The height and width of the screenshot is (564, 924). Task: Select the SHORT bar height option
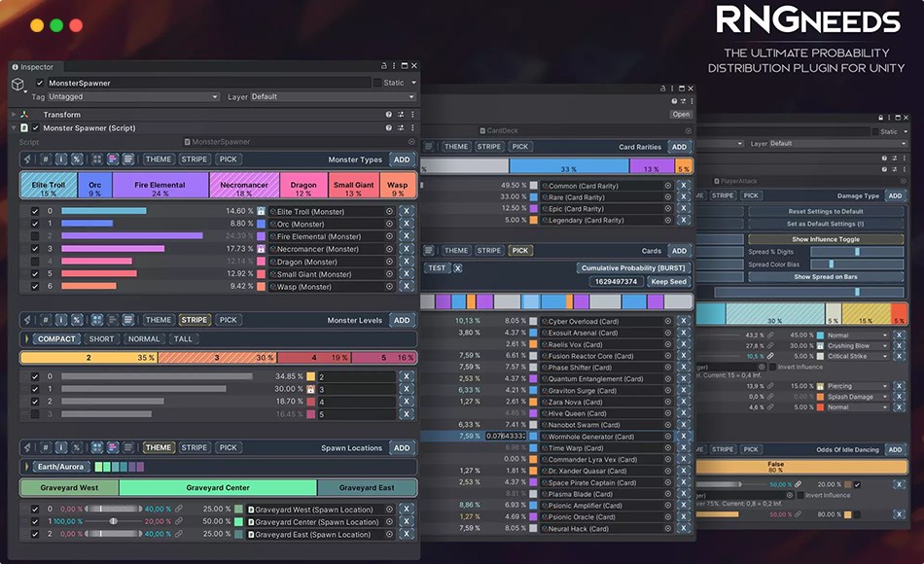point(101,339)
